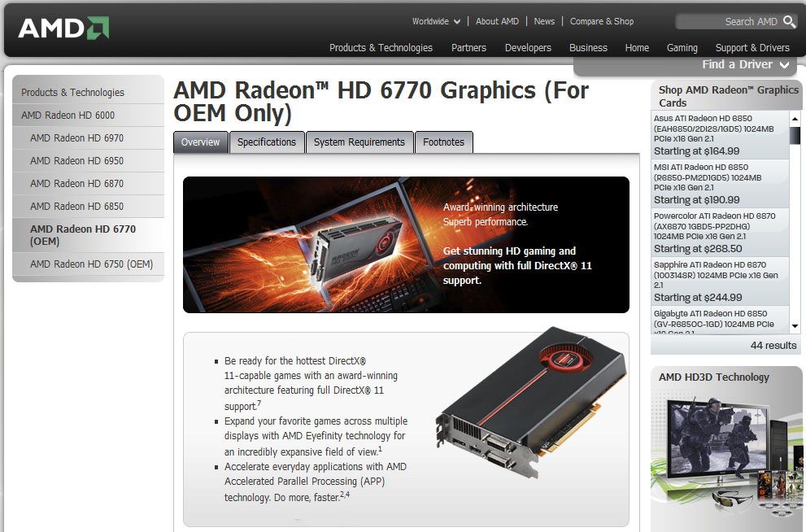Click the shop list scroll down arrow
The image size is (806, 532).
tap(795, 326)
